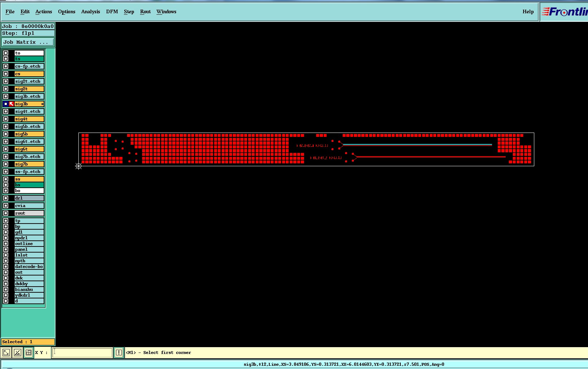The image size is (588, 369).
Task: Click the Frontline logo
Action: (x=564, y=12)
